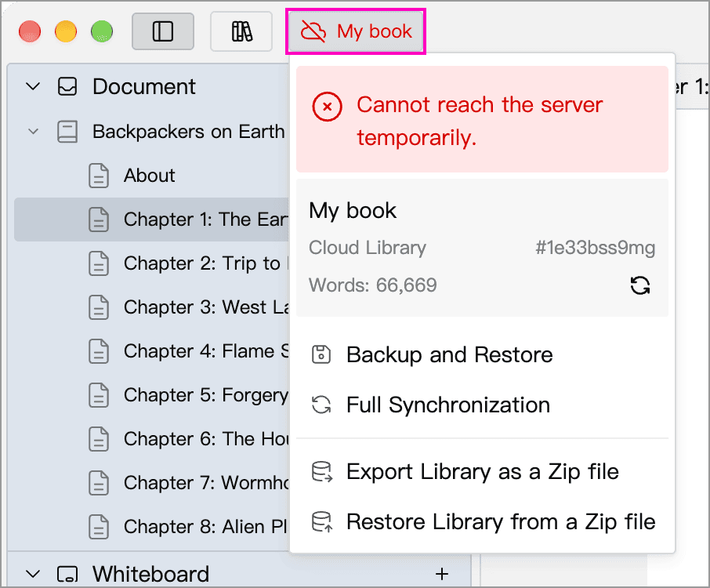Choose Full Synchronization

pyautogui.click(x=482, y=405)
